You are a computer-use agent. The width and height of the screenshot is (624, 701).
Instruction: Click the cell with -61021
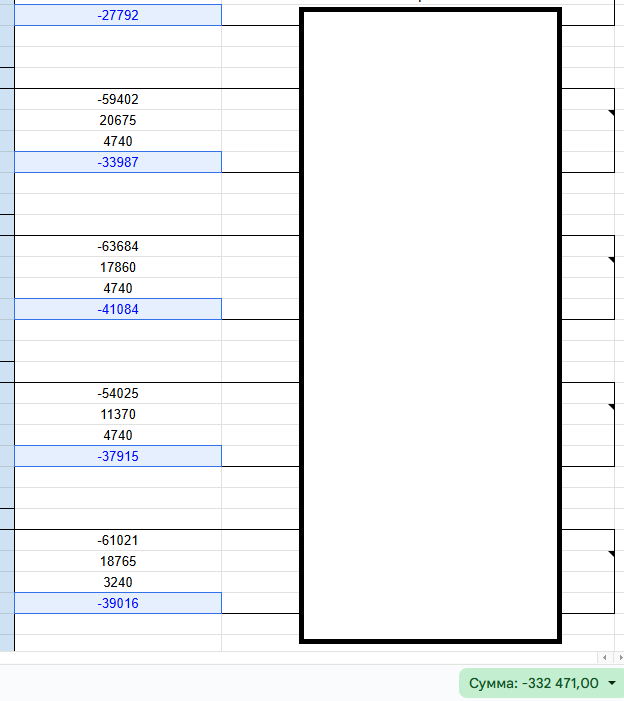(118, 540)
